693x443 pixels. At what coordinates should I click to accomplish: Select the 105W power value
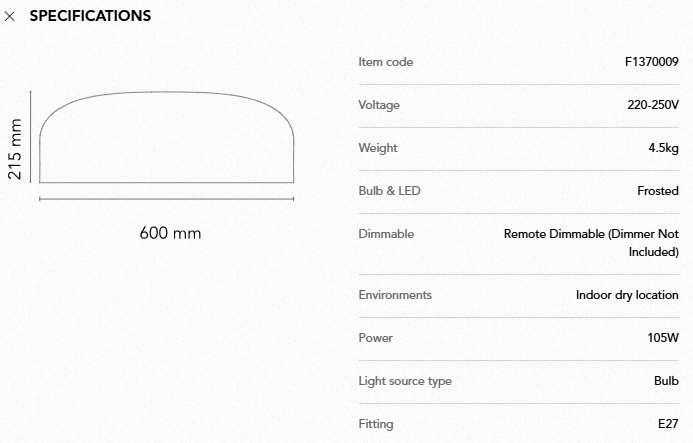tap(663, 338)
